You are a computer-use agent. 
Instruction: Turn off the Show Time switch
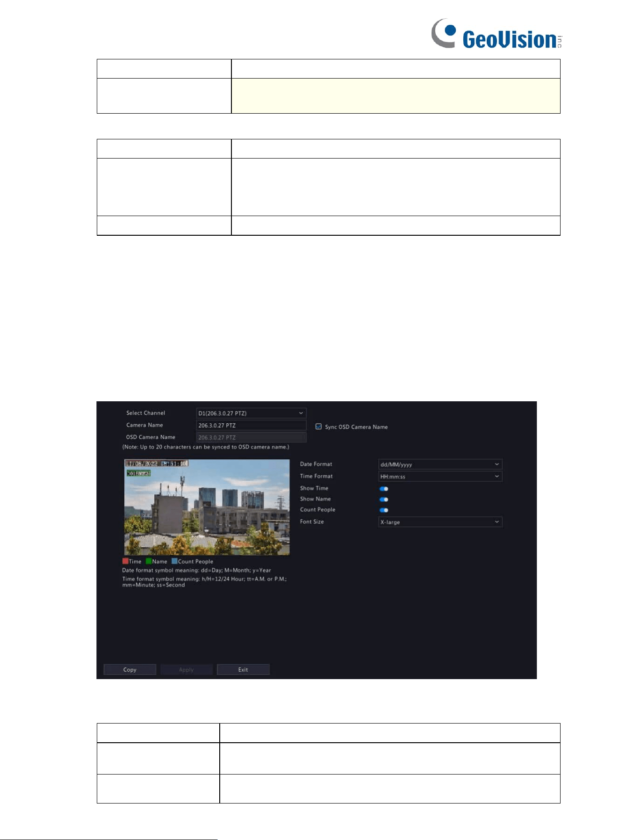tap(384, 489)
